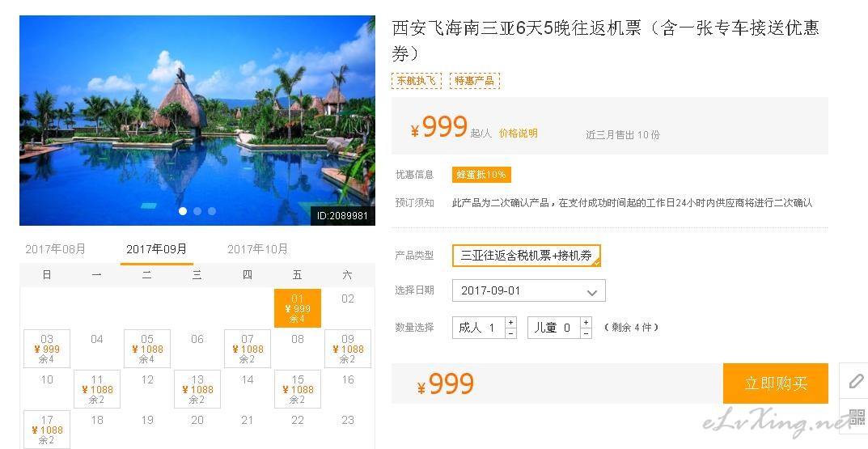Switch to 2017年10月 calendar tab

tap(257, 249)
